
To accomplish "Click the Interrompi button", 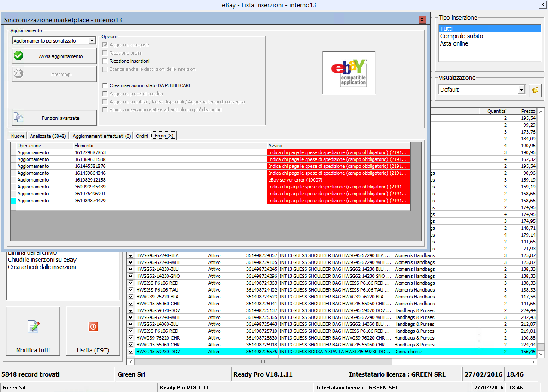I will click(x=54, y=74).
